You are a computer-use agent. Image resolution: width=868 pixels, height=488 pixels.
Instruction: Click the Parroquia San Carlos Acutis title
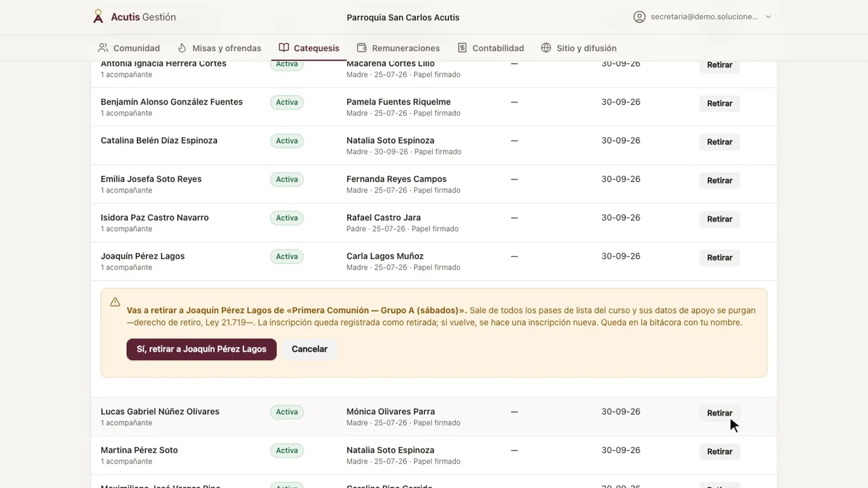click(403, 17)
